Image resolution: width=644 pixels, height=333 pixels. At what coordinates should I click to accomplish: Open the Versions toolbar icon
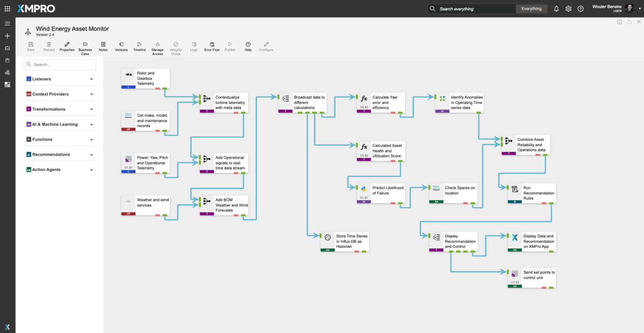click(121, 46)
